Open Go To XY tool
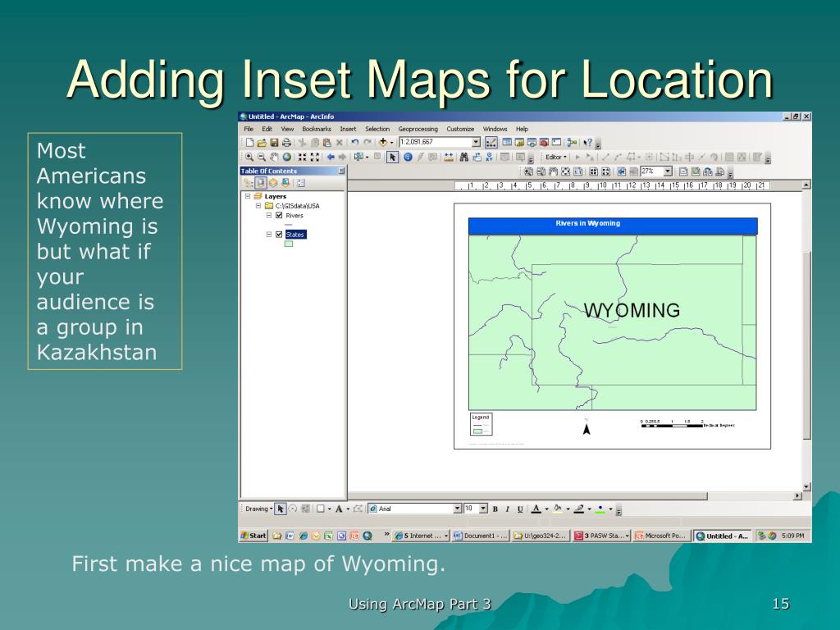Screen dimensions: 840x630 (x=489, y=157)
